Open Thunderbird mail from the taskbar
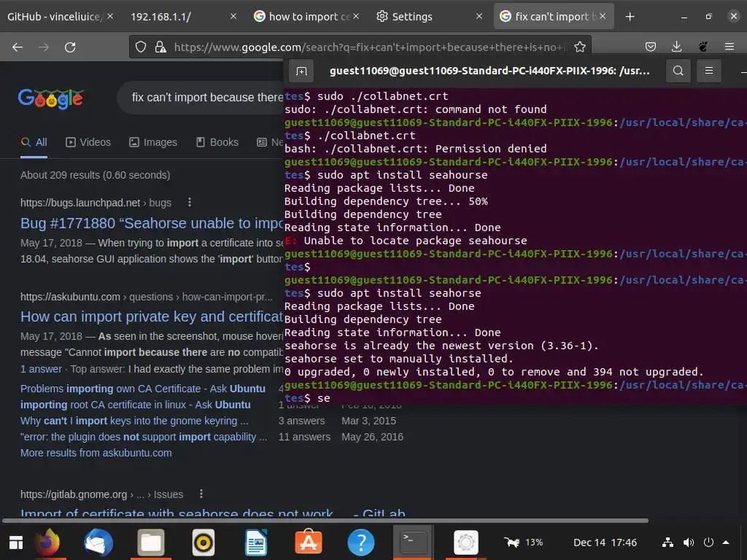Image resolution: width=747 pixels, height=560 pixels. [x=98, y=542]
